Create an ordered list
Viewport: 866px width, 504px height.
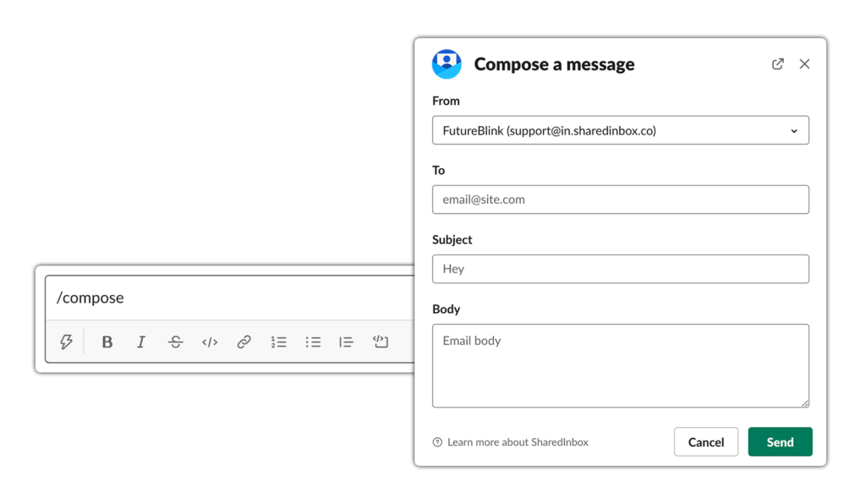pos(278,342)
